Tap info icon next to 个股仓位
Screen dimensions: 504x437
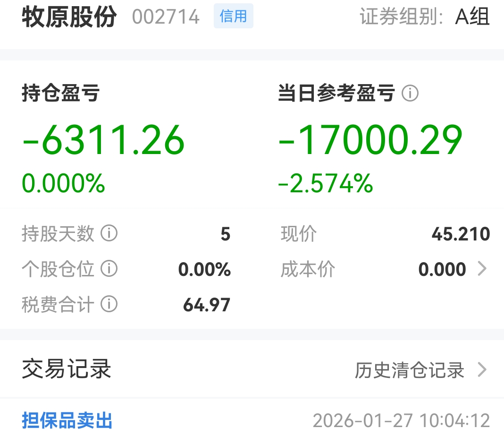tap(109, 269)
